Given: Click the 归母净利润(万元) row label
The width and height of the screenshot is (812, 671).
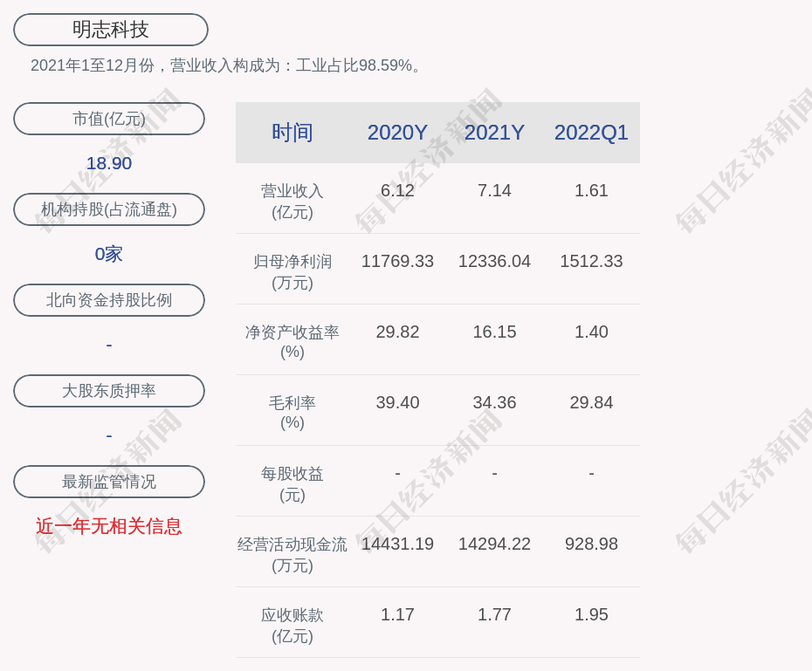Looking at the screenshot, I should [x=292, y=272].
